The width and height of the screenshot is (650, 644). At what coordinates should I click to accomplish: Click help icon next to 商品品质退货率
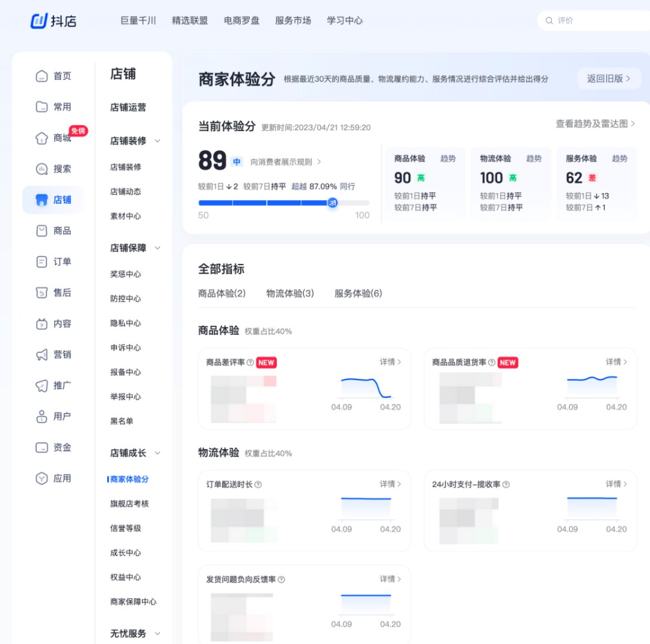tap(492, 363)
